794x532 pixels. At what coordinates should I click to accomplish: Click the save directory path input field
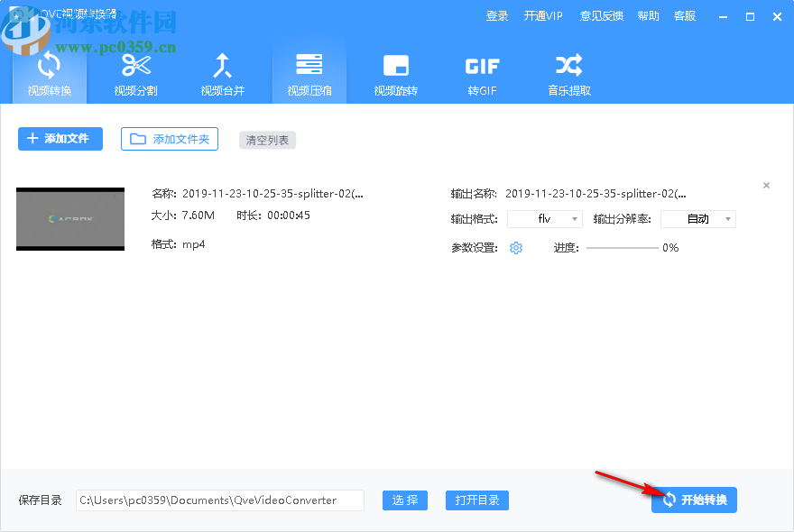coord(219,500)
